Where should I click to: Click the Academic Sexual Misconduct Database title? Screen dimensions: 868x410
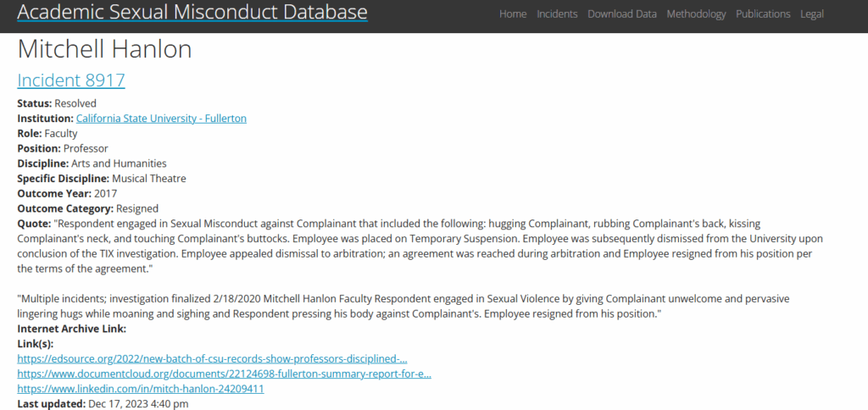tap(192, 11)
